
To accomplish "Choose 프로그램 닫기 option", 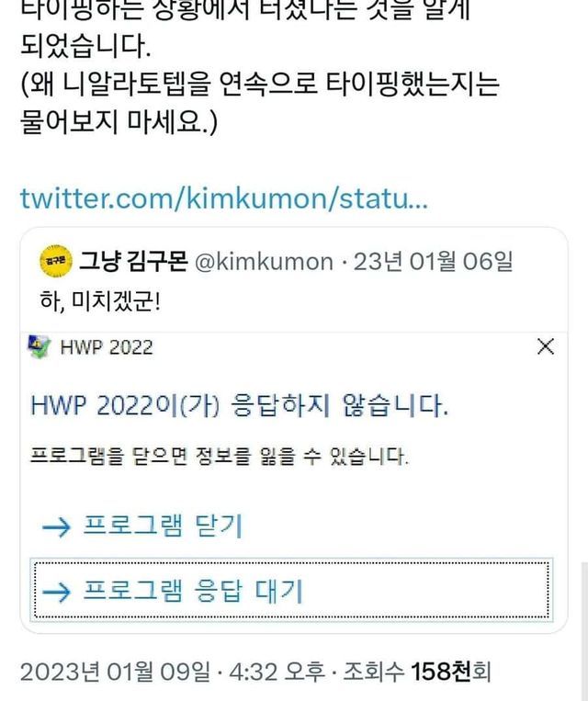I will pos(163,526).
